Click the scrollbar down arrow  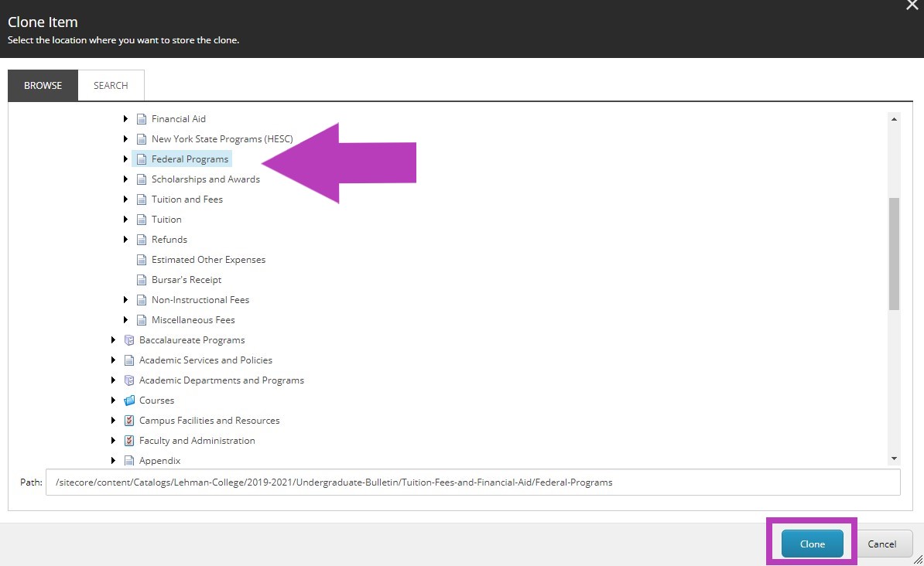pyautogui.click(x=894, y=459)
